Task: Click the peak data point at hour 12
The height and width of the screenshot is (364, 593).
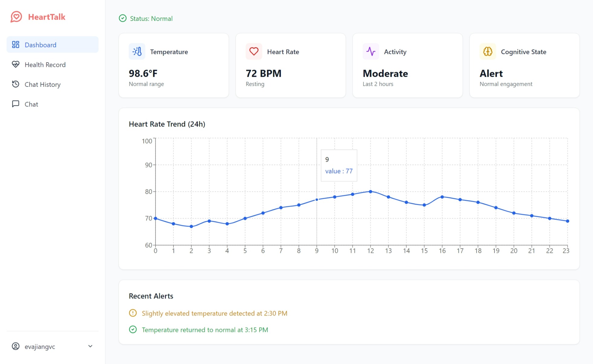Action: coord(371,192)
